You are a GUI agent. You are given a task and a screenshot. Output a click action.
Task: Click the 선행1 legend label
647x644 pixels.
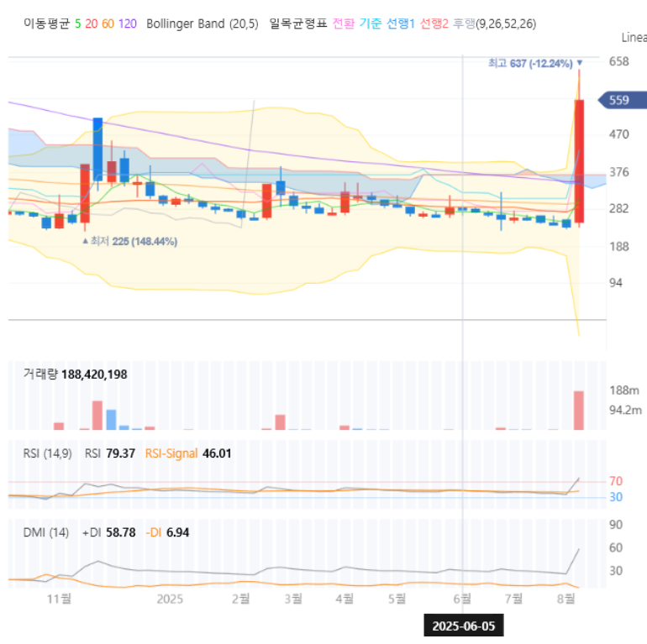(400, 24)
